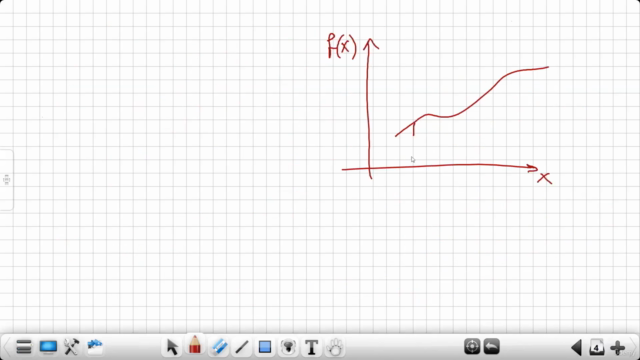Image resolution: width=640 pixels, height=360 pixels.
Task: Select the hand pan tool
Action: pyautogui.click(x=335, y=347)
